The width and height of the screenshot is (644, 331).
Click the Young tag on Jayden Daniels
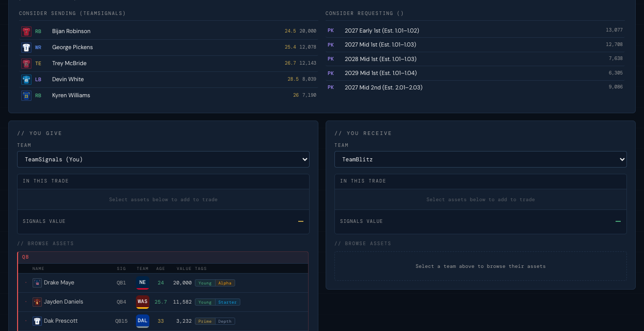point(205,302)
